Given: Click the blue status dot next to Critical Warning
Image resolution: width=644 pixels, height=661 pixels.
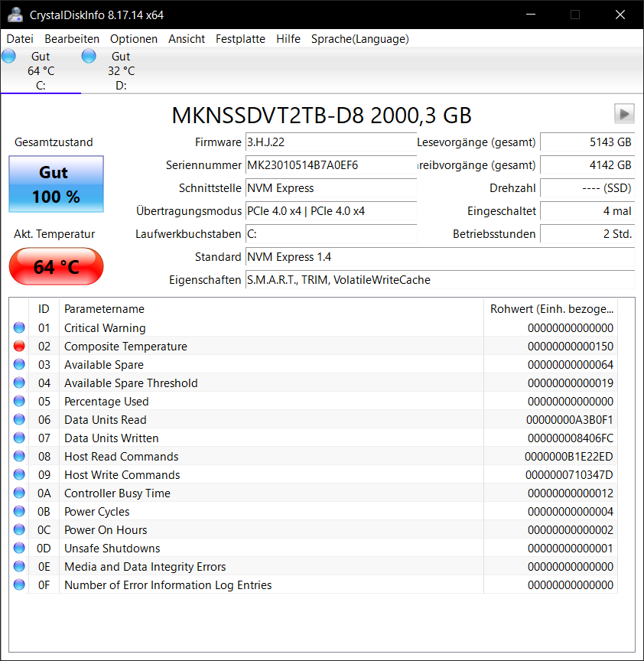Looking at the screenshot, I should 18,327.
